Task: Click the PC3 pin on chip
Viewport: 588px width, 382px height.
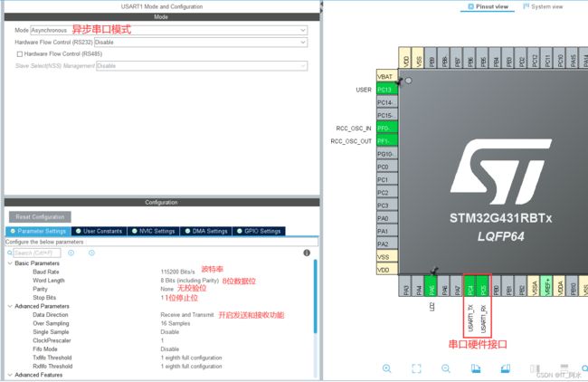Action: pos(387,205)
